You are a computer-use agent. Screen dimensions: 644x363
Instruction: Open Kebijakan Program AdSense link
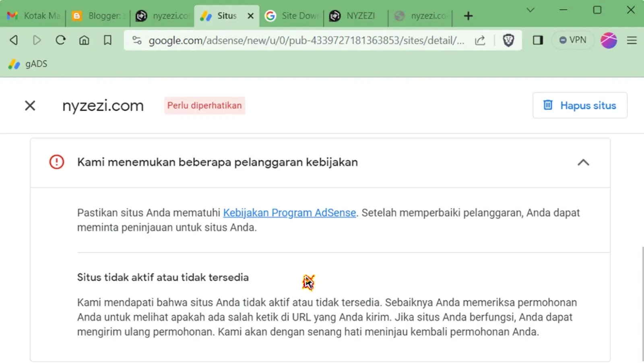coord(289,213)
